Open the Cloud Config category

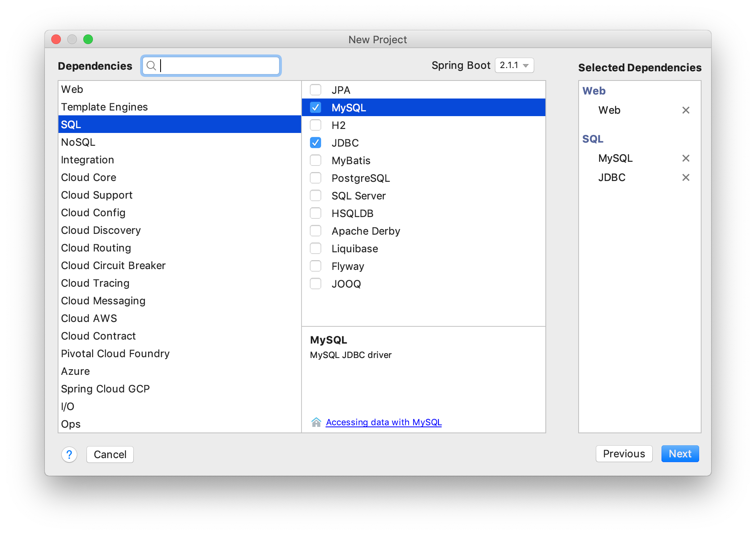click(x=179, y=213)
